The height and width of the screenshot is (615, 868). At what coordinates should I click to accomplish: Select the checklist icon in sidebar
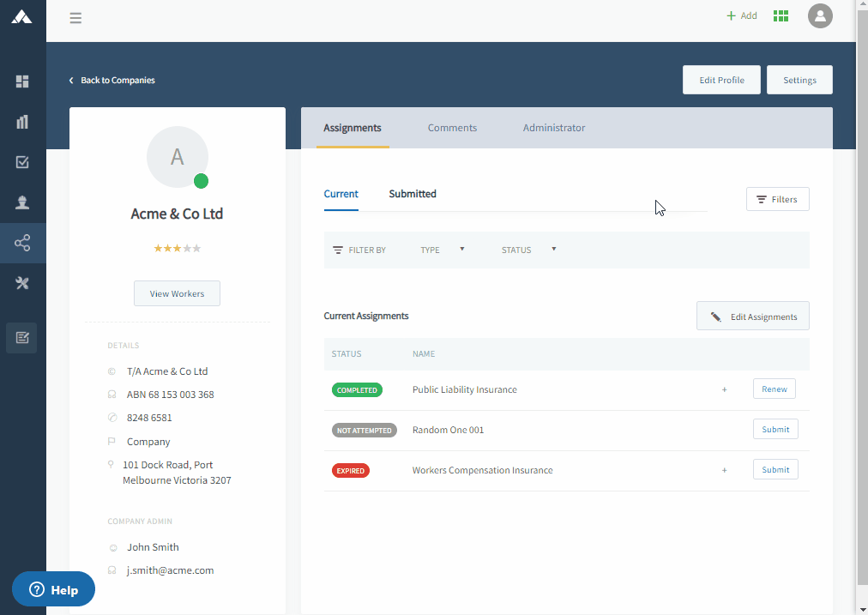tap(22, 162)
